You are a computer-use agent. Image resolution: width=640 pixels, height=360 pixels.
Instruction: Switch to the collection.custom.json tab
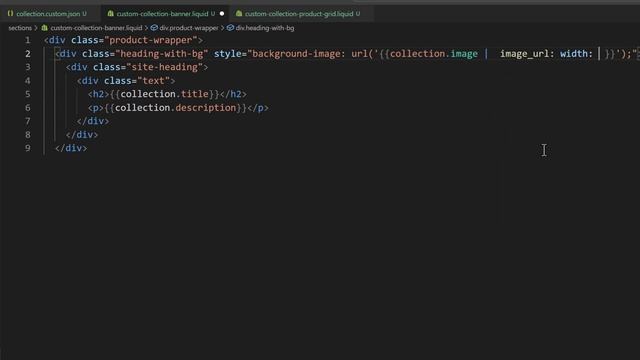click(x=47, y=13)
